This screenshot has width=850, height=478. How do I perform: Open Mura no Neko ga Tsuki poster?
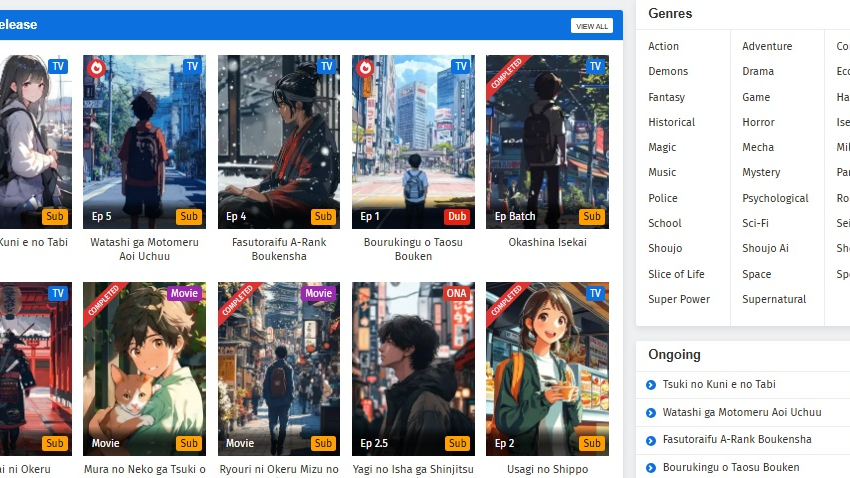coord(144,369)
